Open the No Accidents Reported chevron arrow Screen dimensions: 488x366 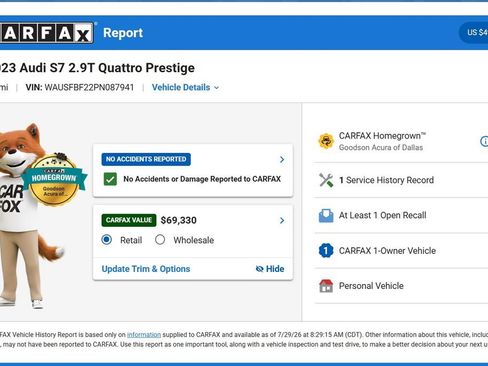coord(282,159)
